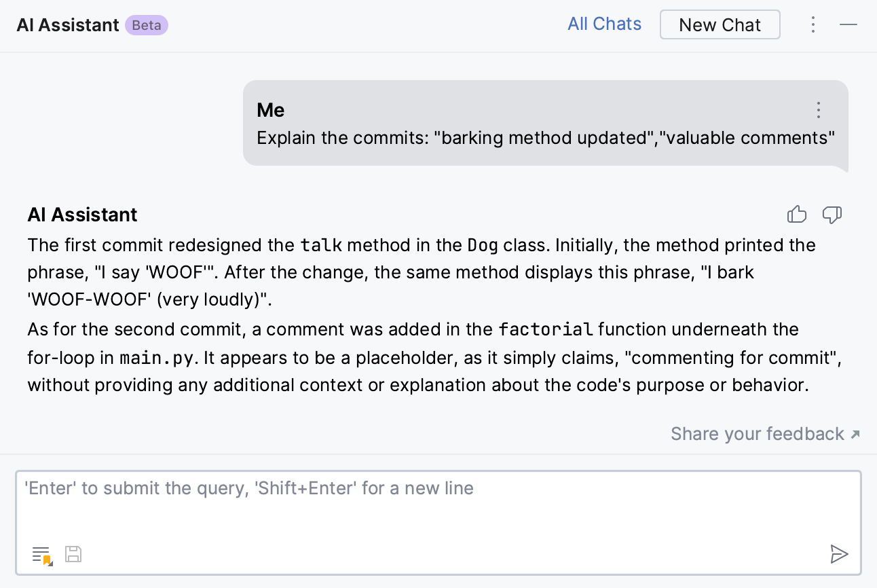This screenshot has height=588, width=877.
Task: Rate the response positively with the like toggle
Action: click(x=797, y=215)
